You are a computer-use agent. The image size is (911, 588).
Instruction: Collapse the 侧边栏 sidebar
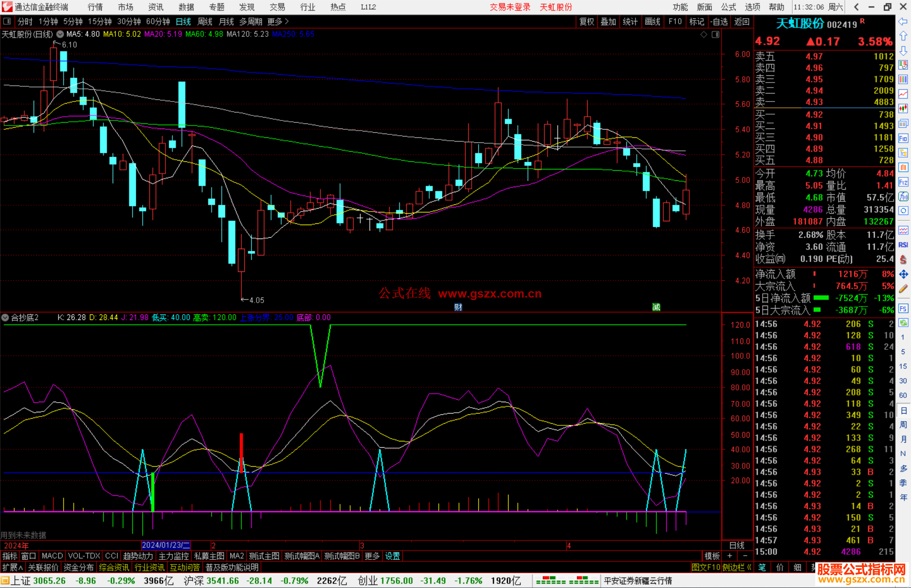coord(736,567)
